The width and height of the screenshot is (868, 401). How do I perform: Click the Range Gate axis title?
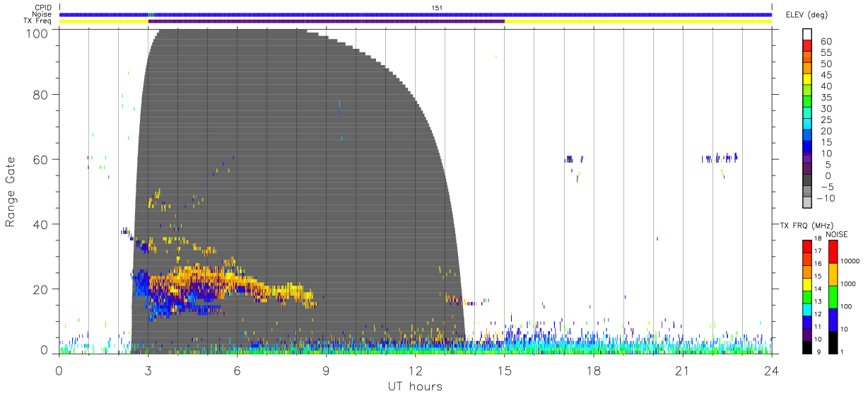(x=11, y=191)
